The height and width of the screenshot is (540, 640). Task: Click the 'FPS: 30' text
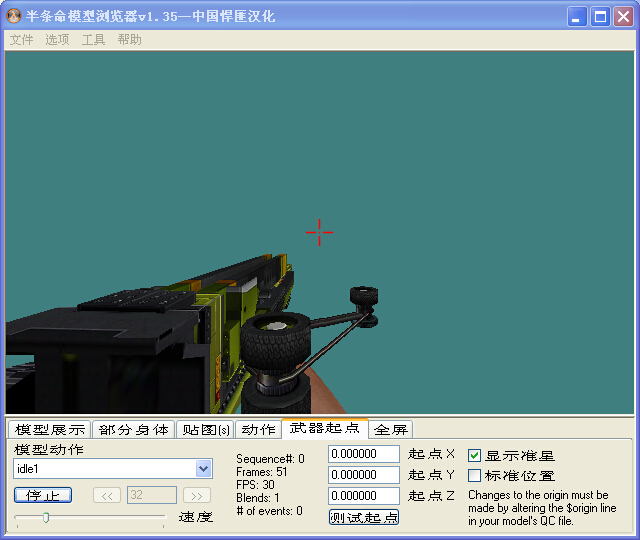pyautogui.click(x=256, y=485)
